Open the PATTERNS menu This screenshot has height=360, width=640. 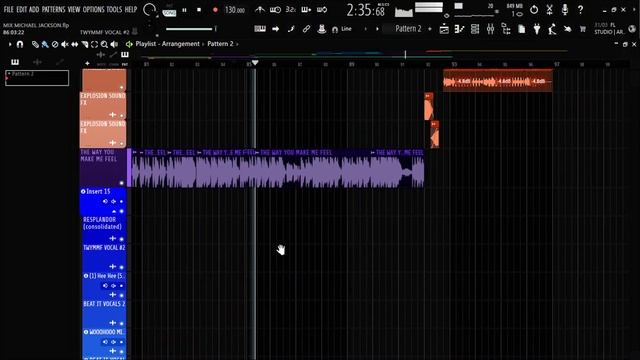53,9
